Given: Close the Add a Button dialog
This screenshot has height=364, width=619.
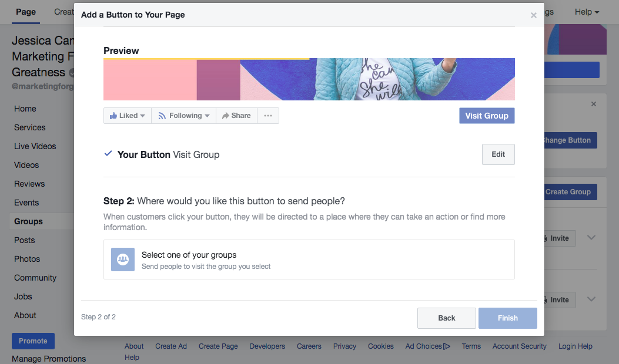Looking at the screenshot, I should (x=533, y=15).
